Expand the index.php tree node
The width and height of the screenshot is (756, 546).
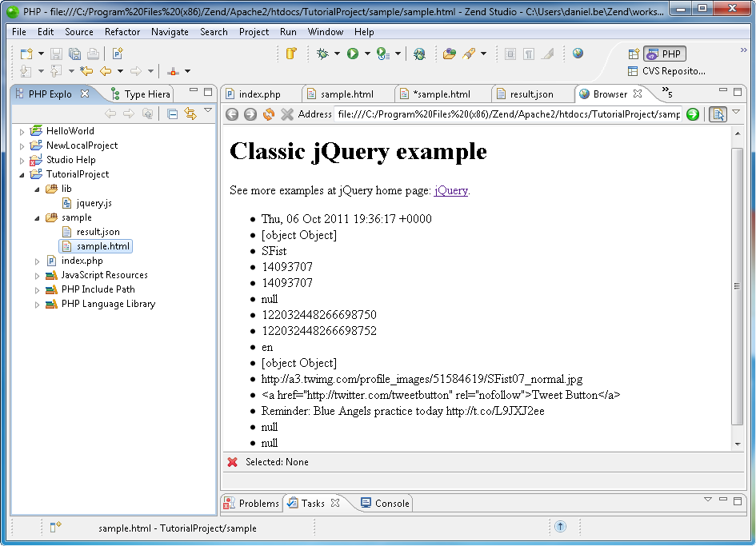pyautogui.click(x=37, y=261)
